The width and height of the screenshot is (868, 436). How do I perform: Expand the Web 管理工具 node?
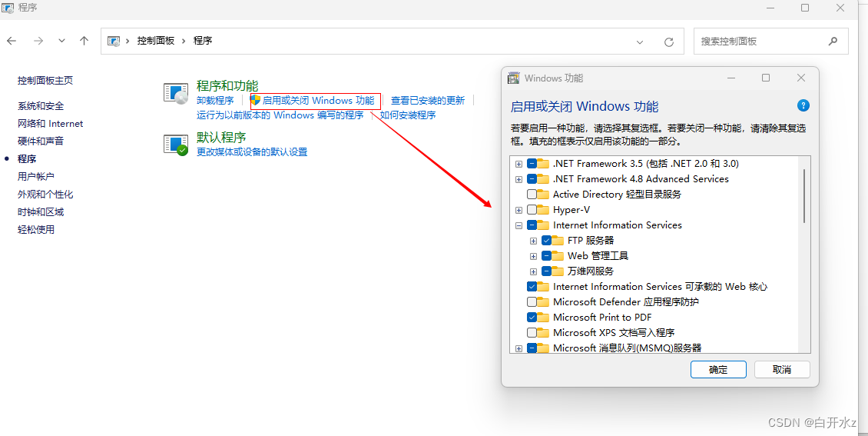pyautogui.click(x=534, y=257)
